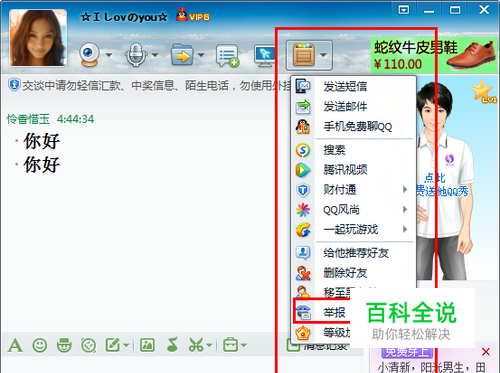Click the music note share icon
This screenshot has height=373, width=500.
click(x=172, y=344)
